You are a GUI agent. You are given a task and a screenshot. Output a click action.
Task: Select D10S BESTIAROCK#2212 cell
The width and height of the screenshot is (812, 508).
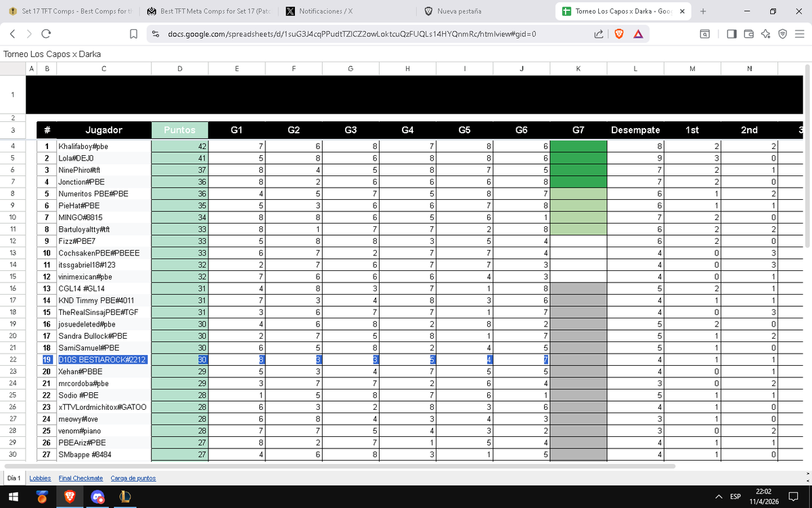(x=104, y=359)
